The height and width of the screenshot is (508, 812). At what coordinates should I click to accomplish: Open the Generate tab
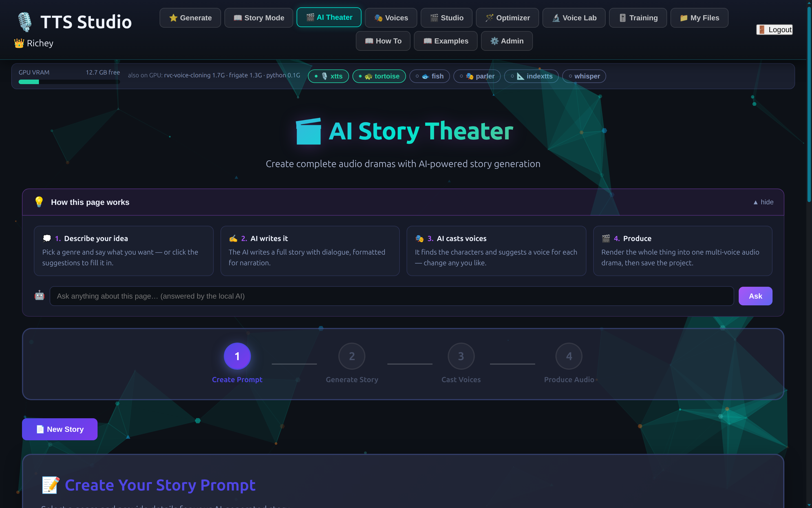(190, 18)
